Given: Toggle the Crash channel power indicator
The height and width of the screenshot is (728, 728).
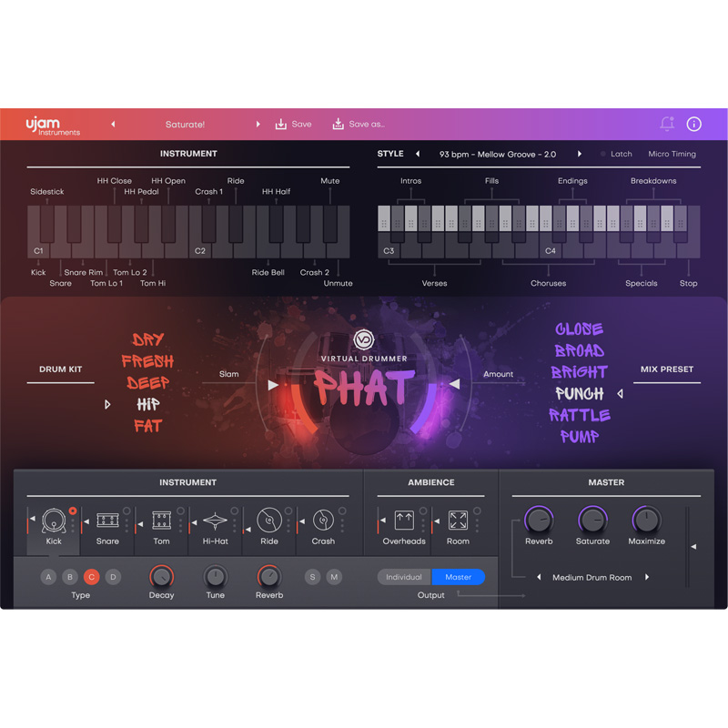Looking at the screenshot, I should coord(342,511).
